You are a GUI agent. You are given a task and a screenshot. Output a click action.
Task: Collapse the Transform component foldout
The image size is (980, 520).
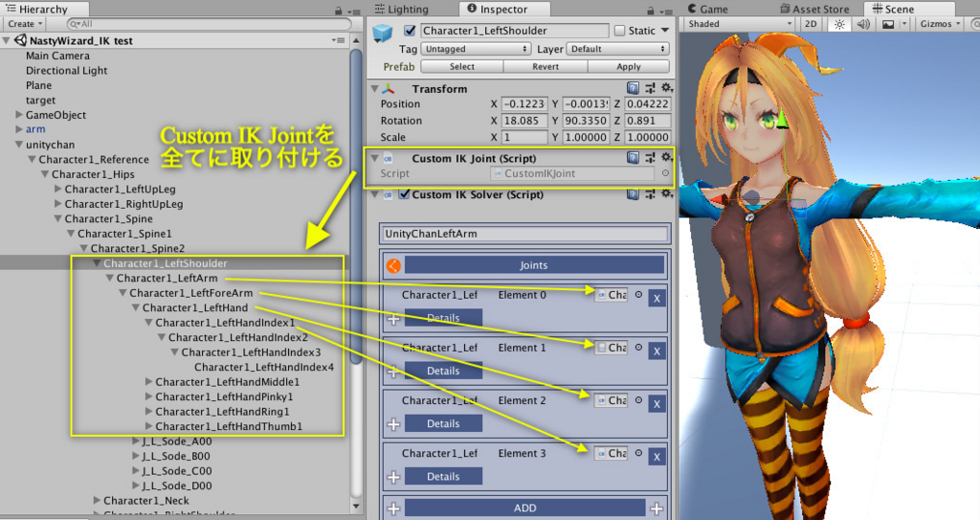point(374,89)
